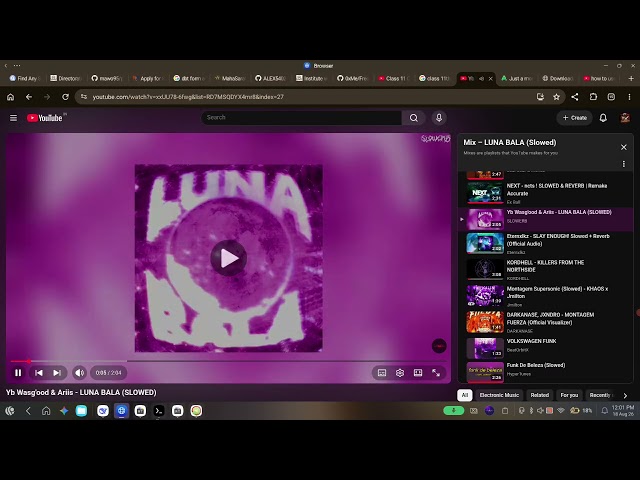Select the Recently uploaded filter chip
Screen dimensions: 640x480
click(600, 395)
